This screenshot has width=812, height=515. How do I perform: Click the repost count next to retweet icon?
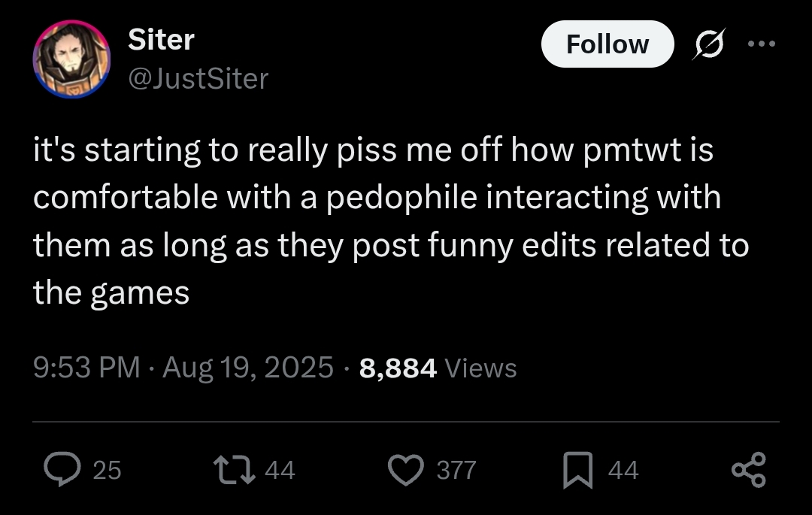point(280,471)
